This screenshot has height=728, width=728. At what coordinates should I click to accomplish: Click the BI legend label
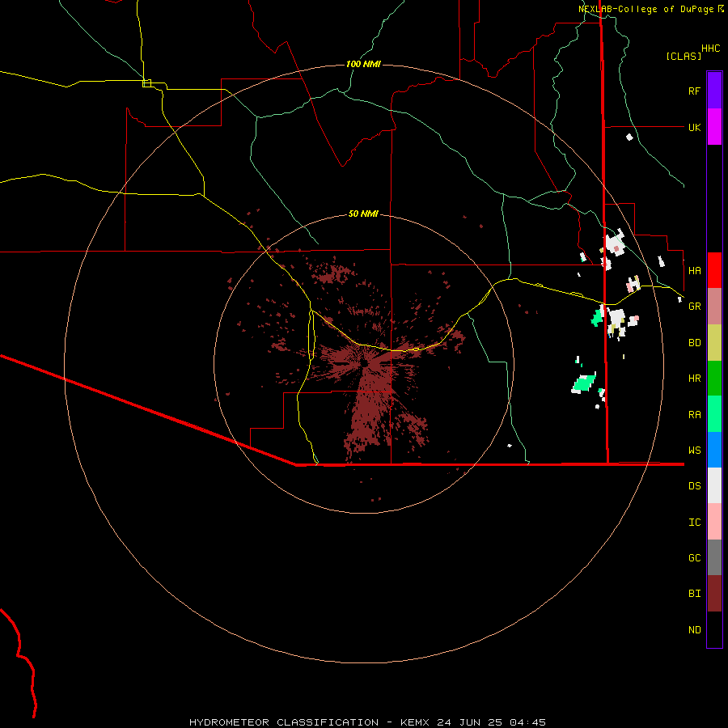tap(694, 594)
